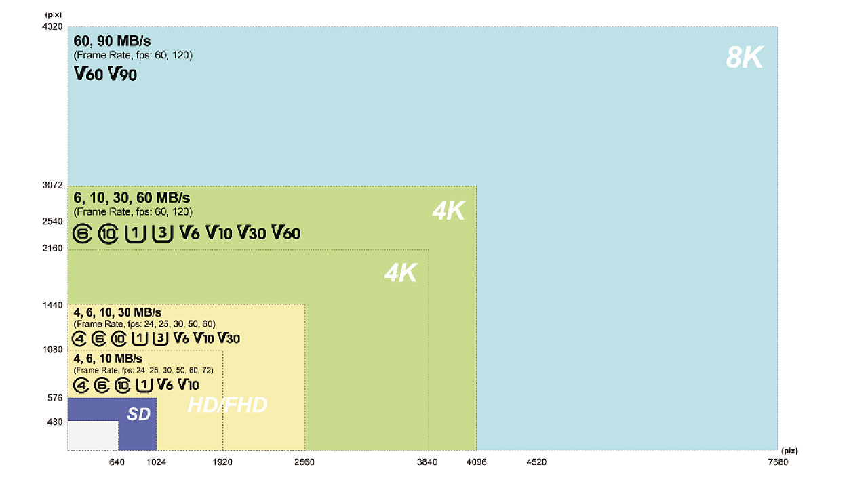
Task: Click the 4320 value on the vertical axis
Action: [52, 27]
